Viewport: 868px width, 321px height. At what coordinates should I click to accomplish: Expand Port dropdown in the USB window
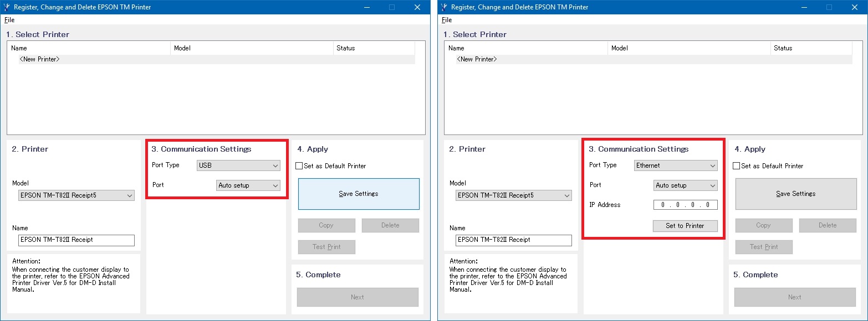[248, 185]
